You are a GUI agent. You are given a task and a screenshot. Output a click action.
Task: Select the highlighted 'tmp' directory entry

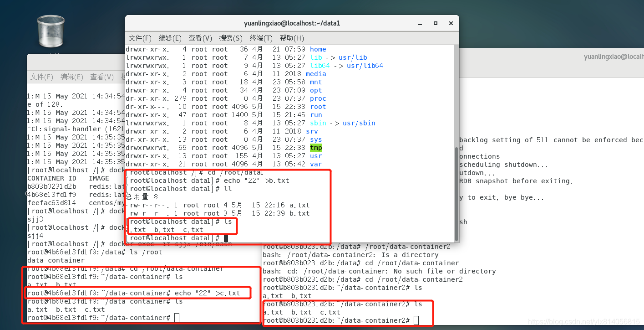pos(316,148)
